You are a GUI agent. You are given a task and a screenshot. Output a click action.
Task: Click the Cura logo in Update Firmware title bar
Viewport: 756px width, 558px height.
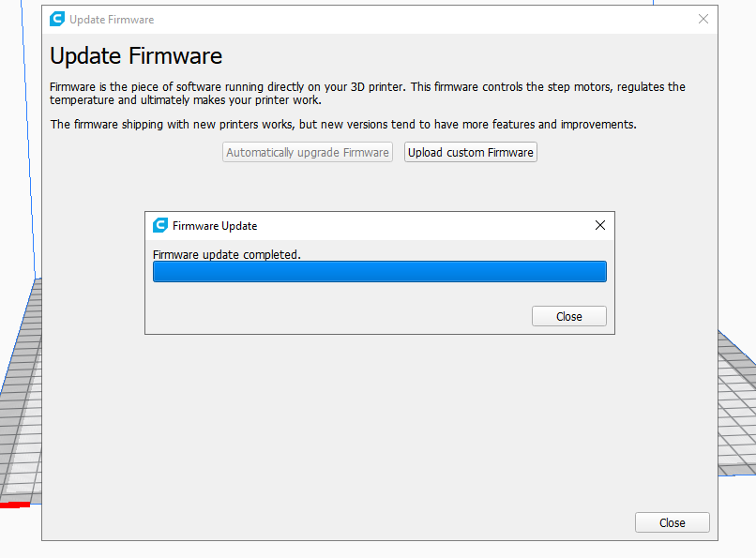57,19
